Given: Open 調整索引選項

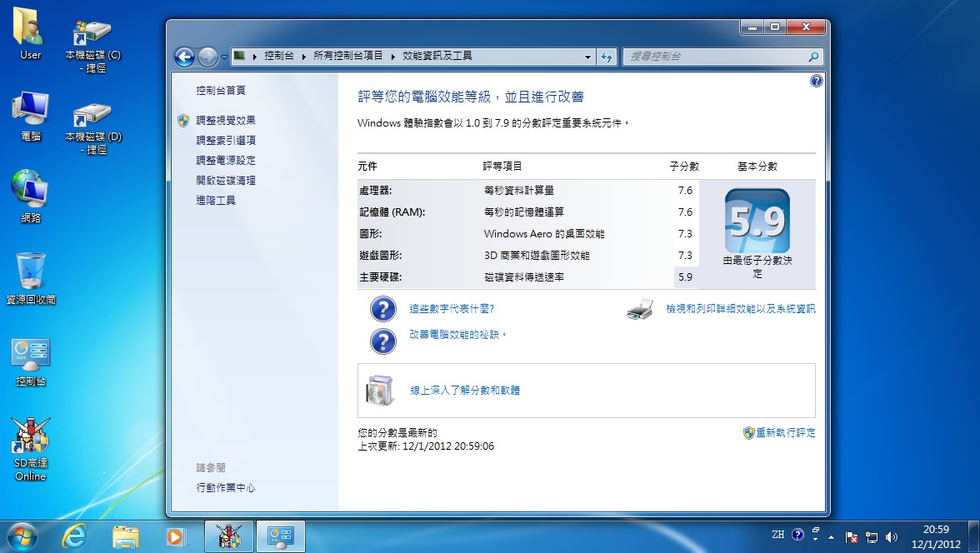Looking at the screenshot, I should pos(226,141).
